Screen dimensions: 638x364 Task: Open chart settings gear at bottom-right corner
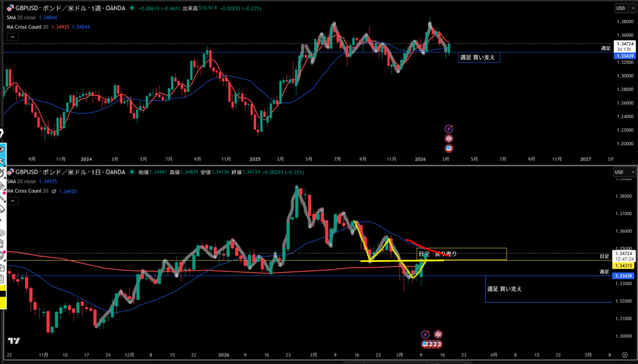(x=624, y=353)
